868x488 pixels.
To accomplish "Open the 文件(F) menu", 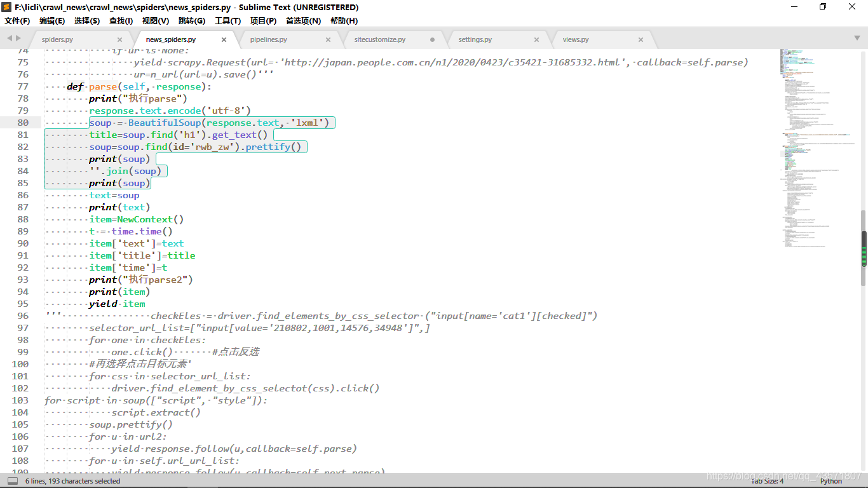I will coord(15,20).
